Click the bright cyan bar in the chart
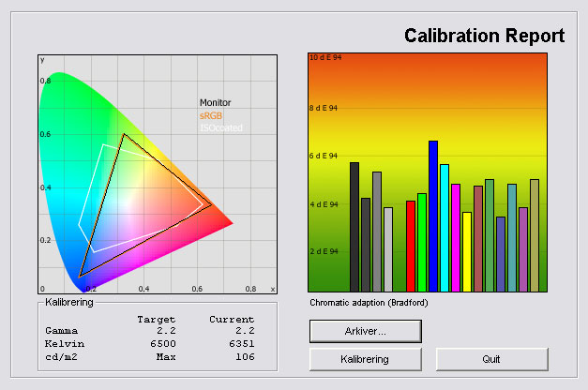The image size is (588, 390). (444, 228)
